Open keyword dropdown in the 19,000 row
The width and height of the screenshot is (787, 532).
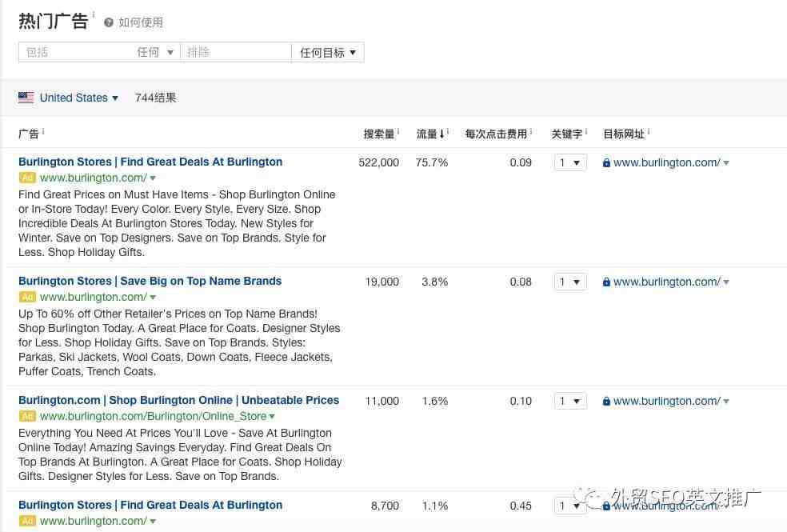point(570,282)
